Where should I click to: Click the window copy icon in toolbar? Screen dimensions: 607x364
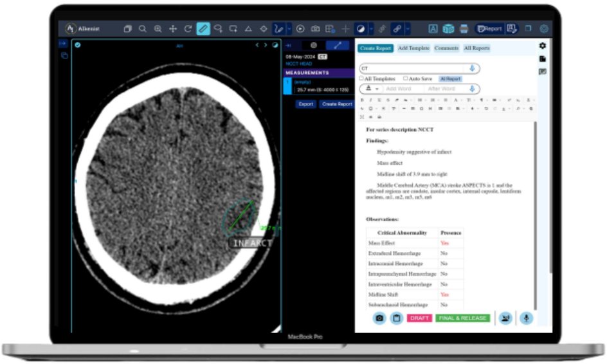click(528, 29)
